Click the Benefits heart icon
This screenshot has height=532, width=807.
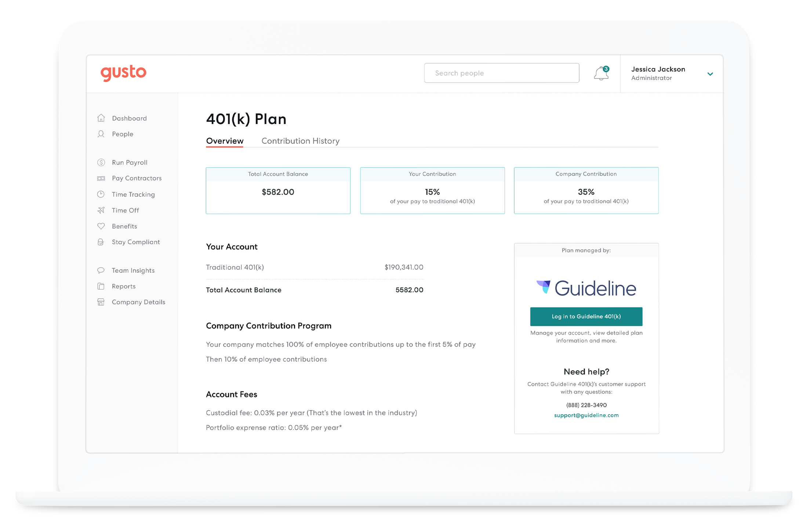click(101, 226)
